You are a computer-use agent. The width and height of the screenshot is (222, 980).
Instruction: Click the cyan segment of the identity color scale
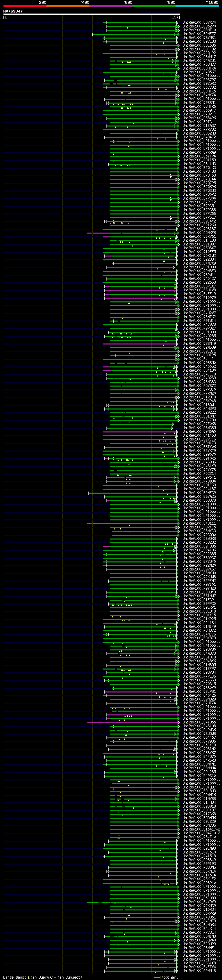(197, 6)
